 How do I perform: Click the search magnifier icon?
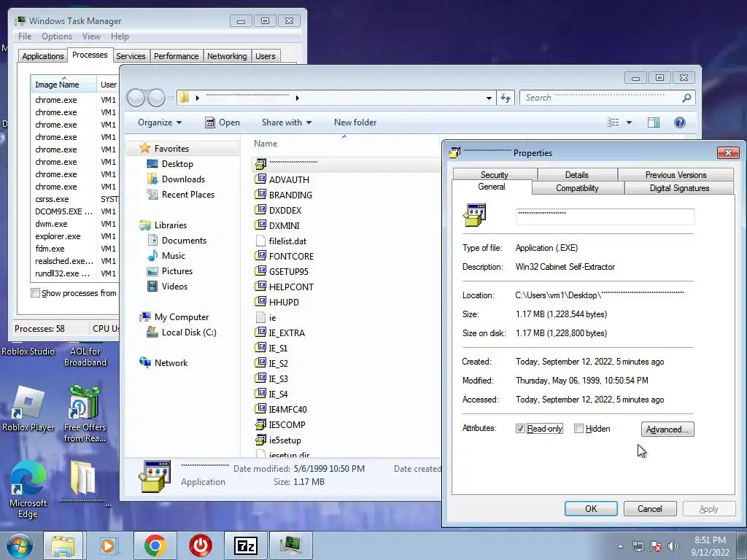pos(686,98)
